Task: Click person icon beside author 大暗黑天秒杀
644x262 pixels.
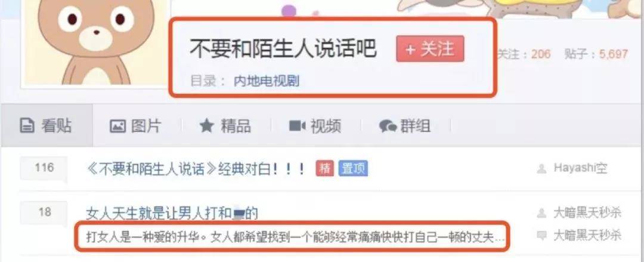Action: click(x=542, y=213)
